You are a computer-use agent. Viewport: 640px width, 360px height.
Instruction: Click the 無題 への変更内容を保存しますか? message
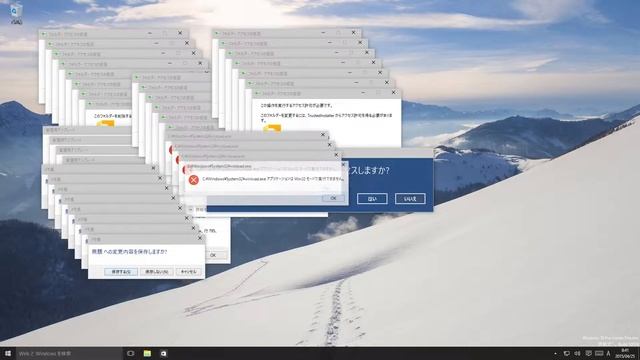129,252
